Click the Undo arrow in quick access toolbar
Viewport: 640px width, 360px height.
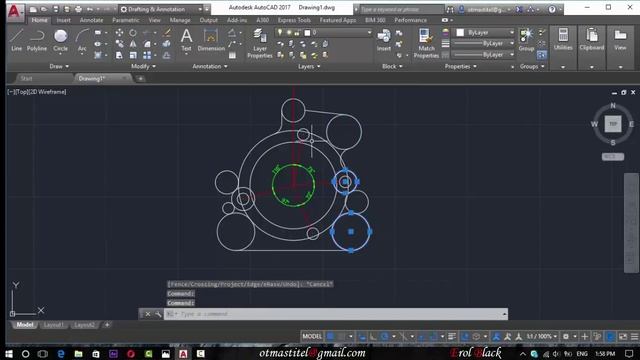[x=90, y=9]
